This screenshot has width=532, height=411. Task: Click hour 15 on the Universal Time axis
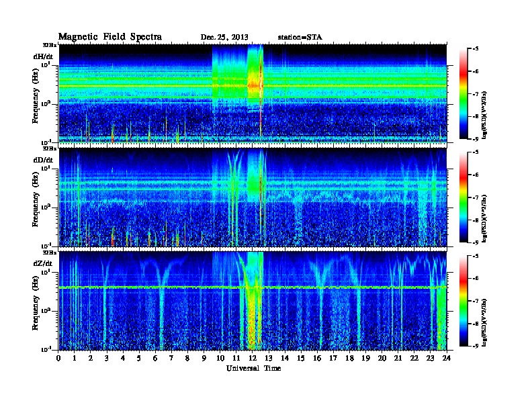[x=301, y=358]
